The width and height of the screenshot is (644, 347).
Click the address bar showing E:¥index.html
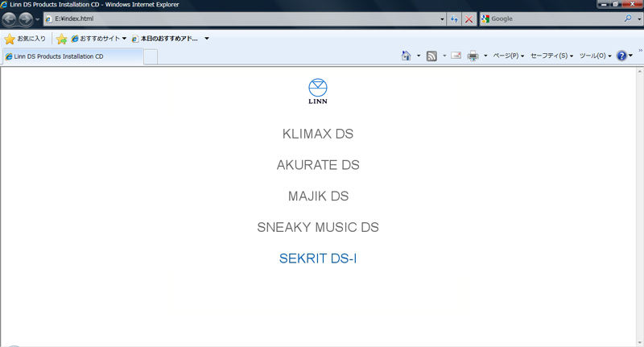[x=241, y=19]
